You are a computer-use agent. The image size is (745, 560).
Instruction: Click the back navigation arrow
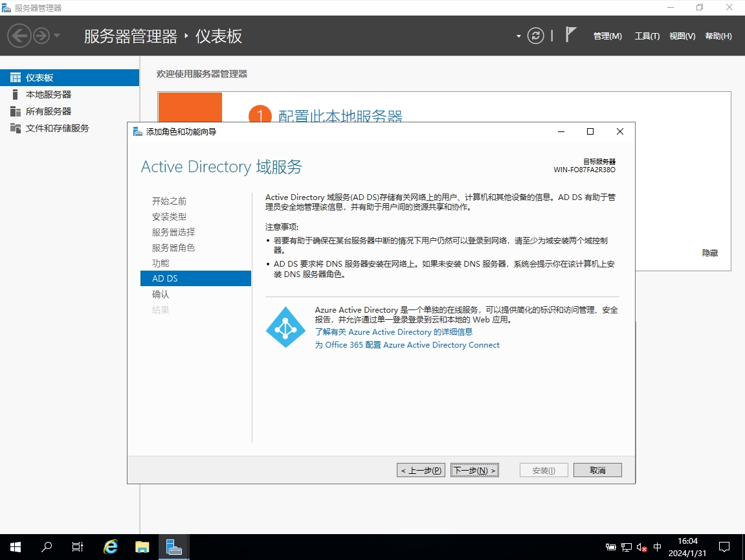pos(19,36)
